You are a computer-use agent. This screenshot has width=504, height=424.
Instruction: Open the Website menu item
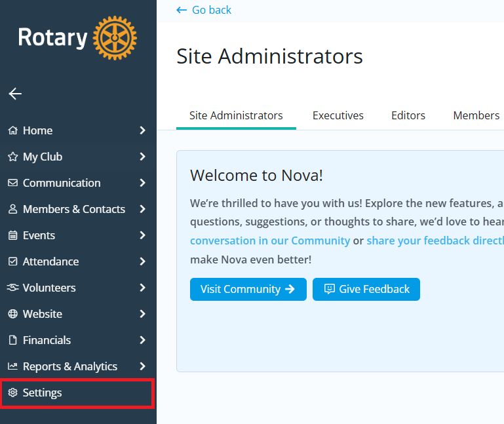(77, 314)
